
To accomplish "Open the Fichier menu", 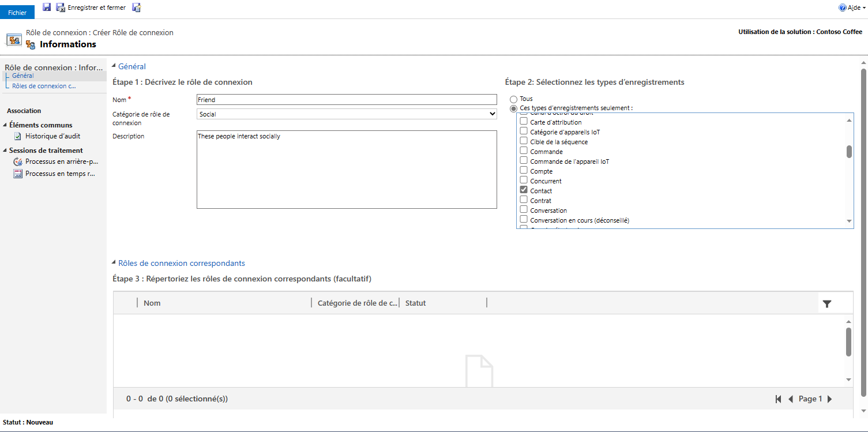I will click(x=17, y=12).
